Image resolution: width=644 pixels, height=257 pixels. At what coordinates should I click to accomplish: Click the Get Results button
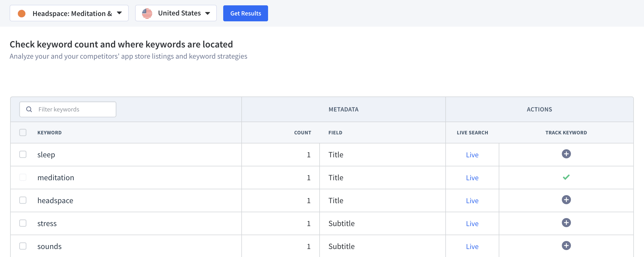[246, 13]
